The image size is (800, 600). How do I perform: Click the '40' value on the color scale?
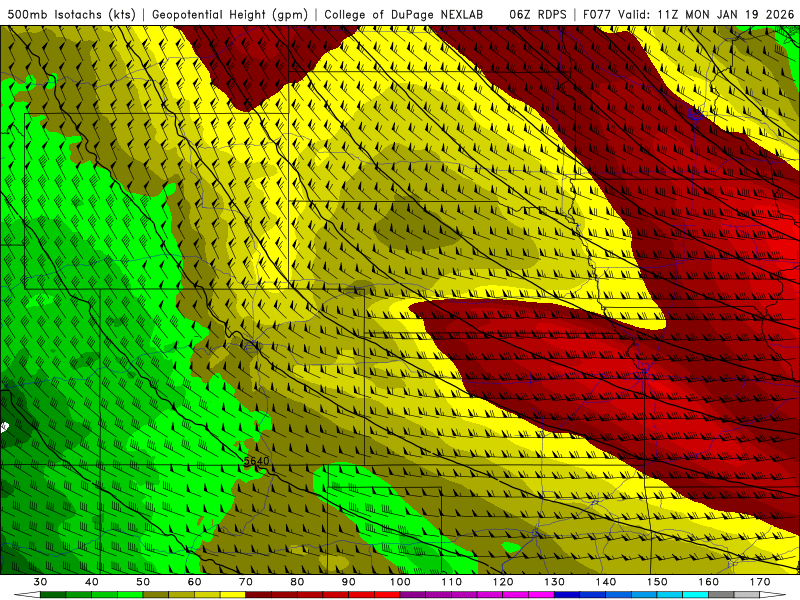click(x=92, y=582)
